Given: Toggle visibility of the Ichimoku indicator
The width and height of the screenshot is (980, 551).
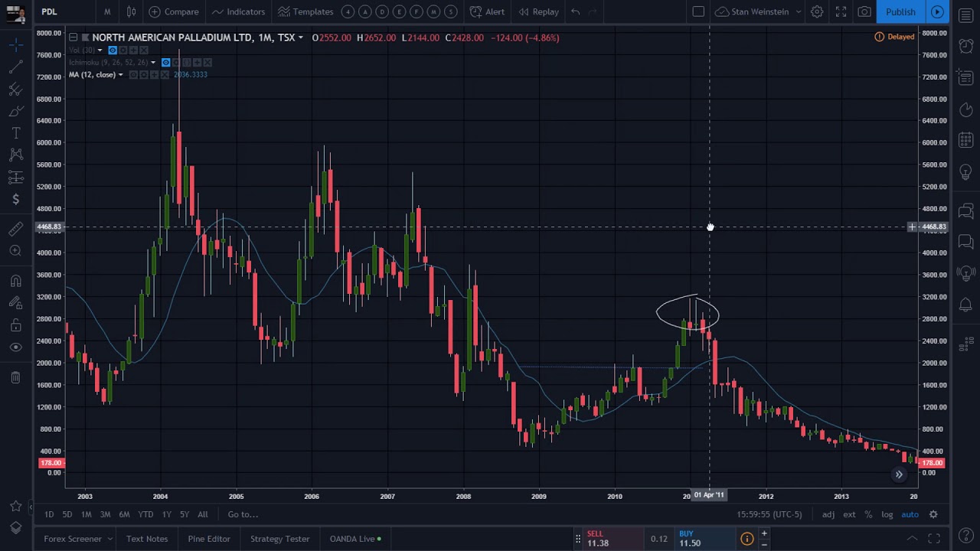Looking at the screenshot, I should click(x=165, y=63).
